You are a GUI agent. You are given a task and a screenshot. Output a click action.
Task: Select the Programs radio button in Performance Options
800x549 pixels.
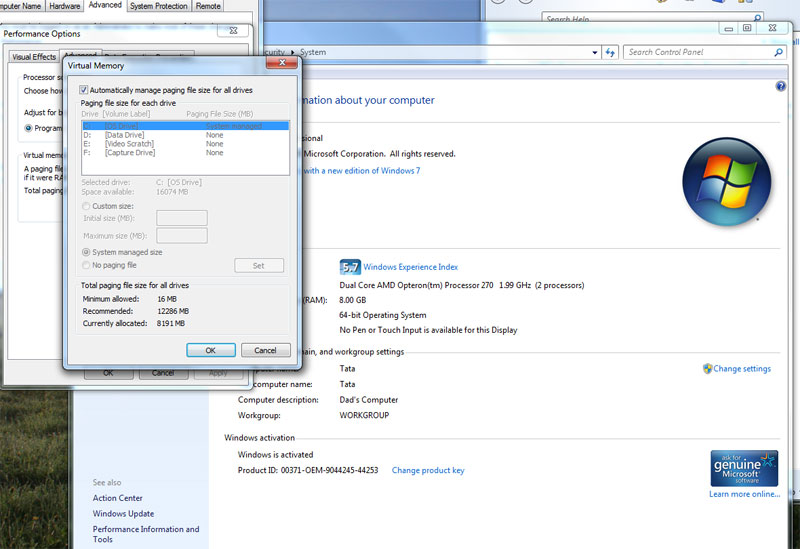[x=29, y=128]
